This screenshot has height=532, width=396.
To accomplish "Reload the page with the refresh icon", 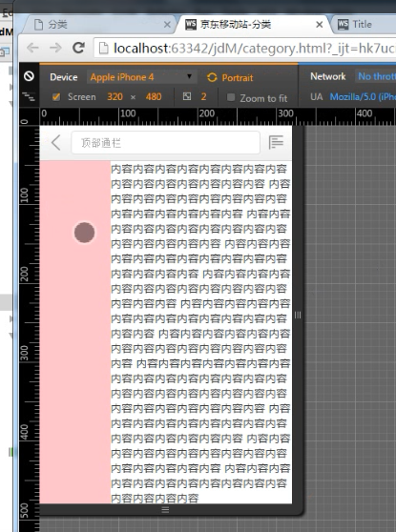I will (x=79, y=48).
